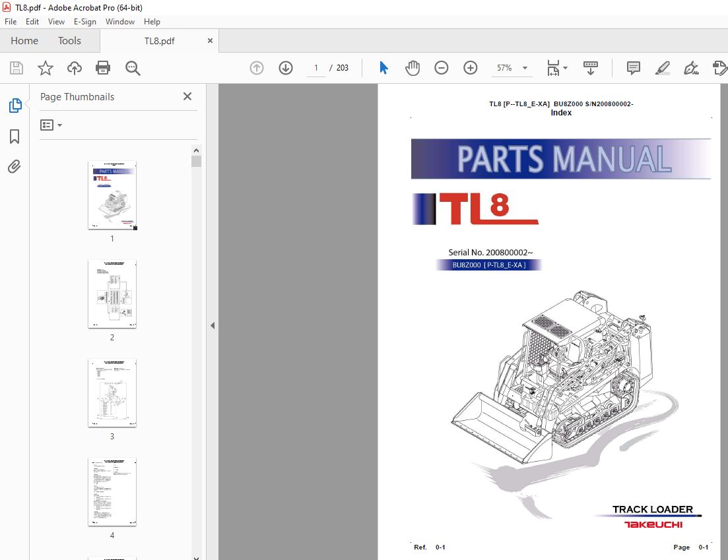This screenshot has width=728, height=560.
Task: Close the Page Thumbnails panel
Action: tap(187, 96)
